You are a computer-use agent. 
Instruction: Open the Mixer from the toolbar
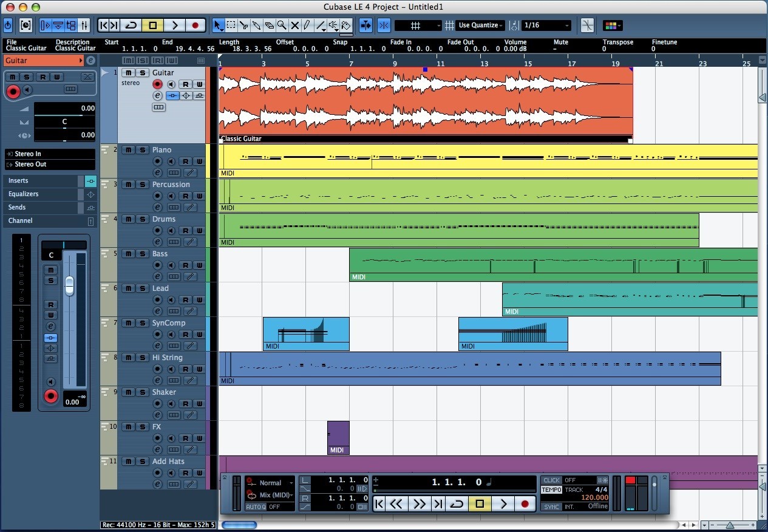pyautogui.click(x=84, y=26)
